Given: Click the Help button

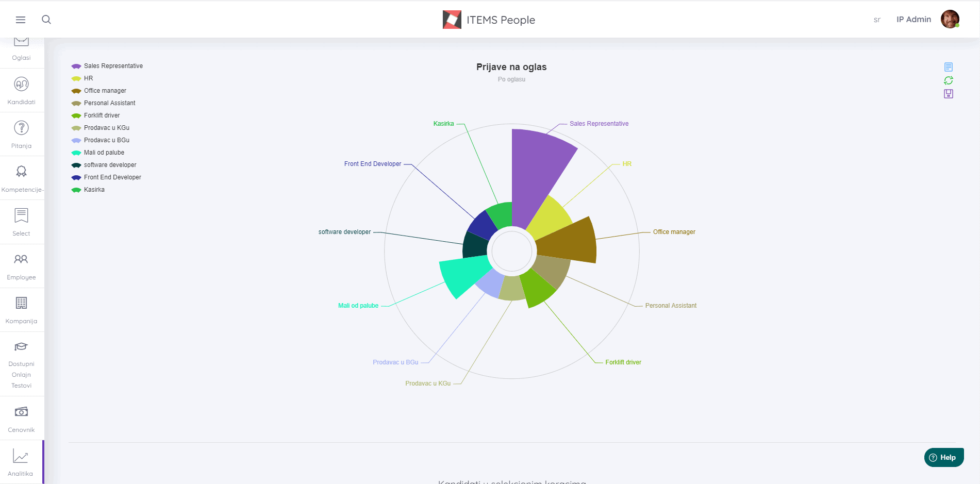Looking at the screenshot, I should pos(943,457).
